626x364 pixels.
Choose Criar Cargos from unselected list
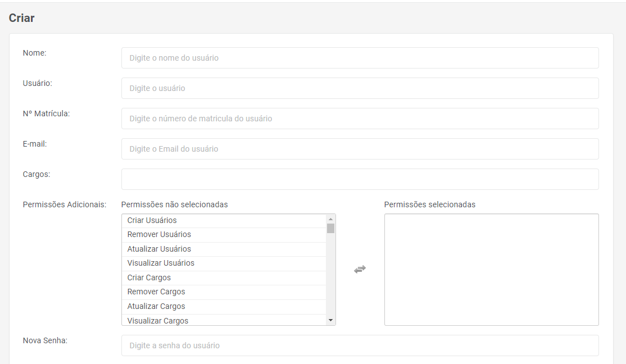(x=149, y=277)
